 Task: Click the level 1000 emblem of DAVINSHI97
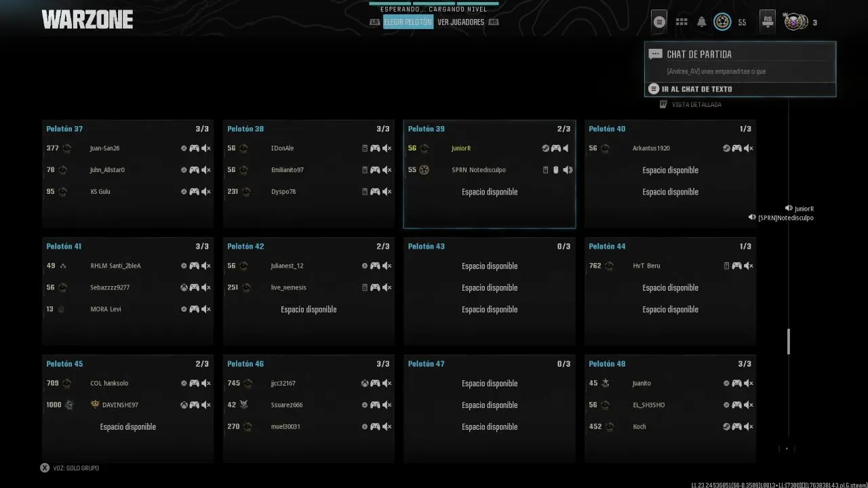tap(68, 405)
